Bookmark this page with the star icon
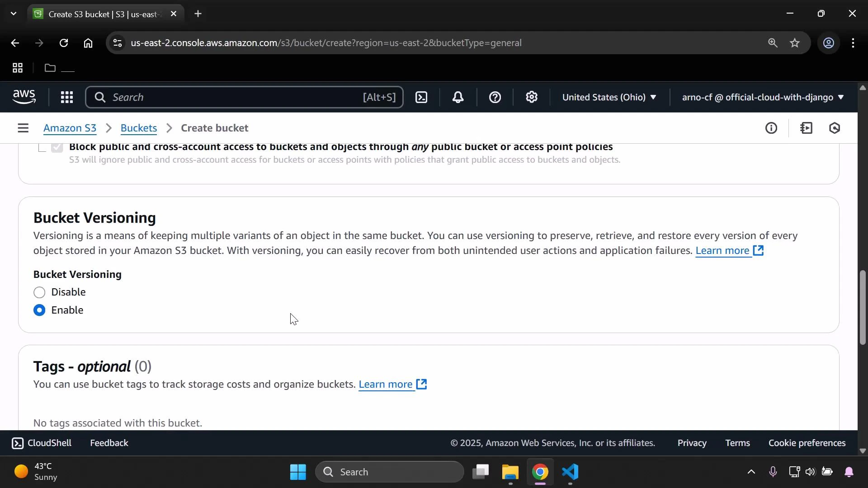 coord(795,43)
